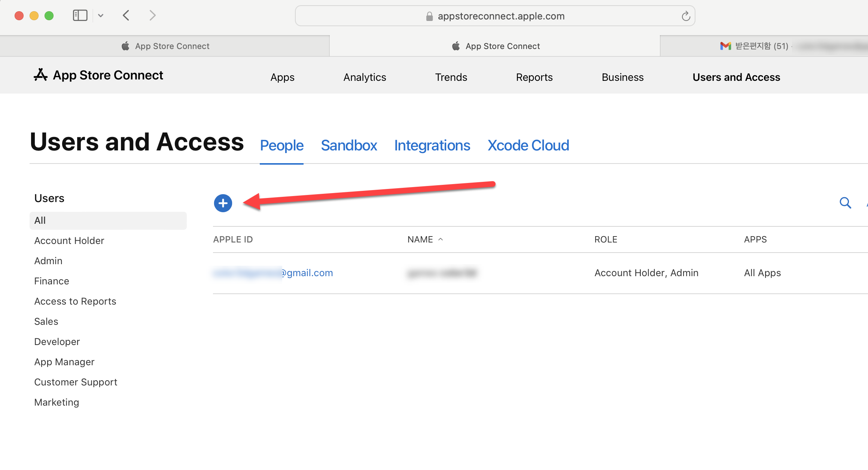
Task: Open the Integrations tab
Action: (x=432, y=146)
